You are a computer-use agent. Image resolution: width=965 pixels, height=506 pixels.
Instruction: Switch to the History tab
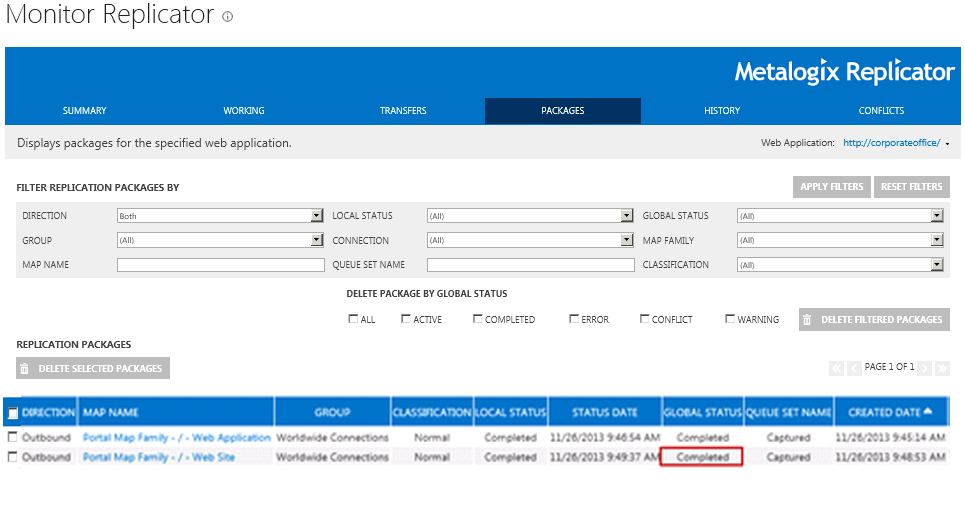click(722, 111)
